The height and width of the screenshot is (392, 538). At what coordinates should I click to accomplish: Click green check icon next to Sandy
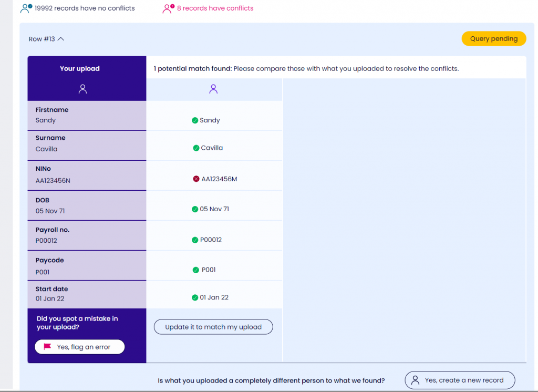click(195, 120)
